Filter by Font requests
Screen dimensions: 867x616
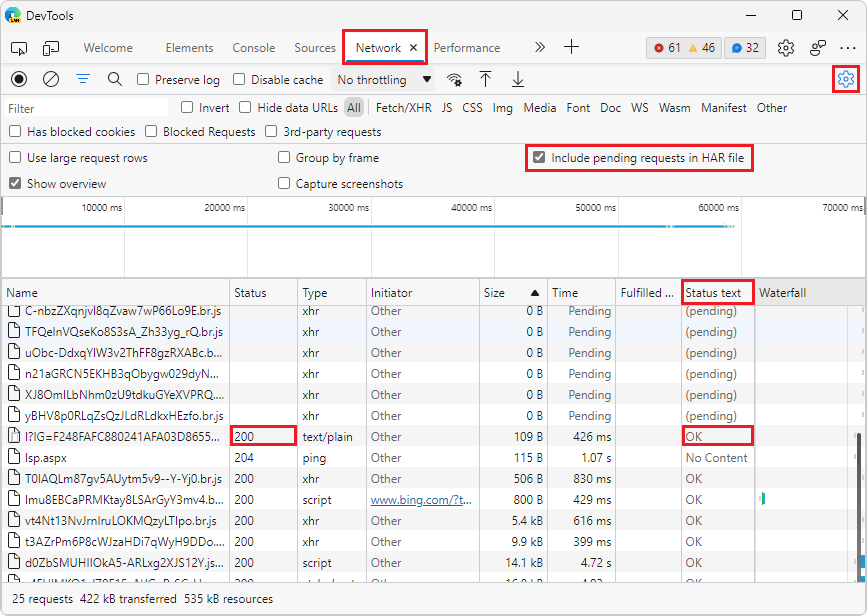point(578,108)
